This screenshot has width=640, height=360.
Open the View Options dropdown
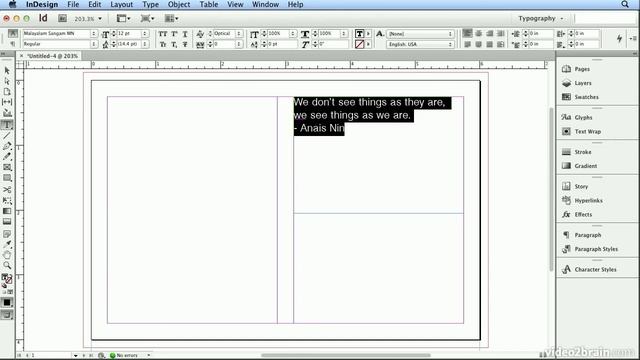123,18
